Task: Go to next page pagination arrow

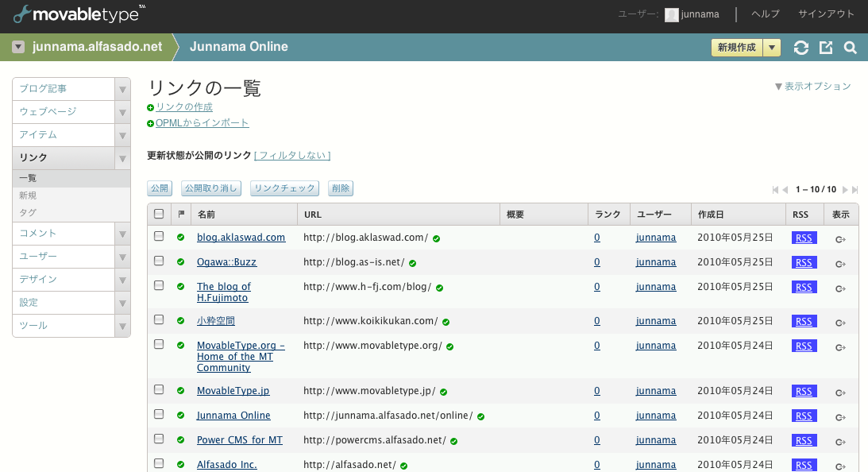Action: coord(845,190)
